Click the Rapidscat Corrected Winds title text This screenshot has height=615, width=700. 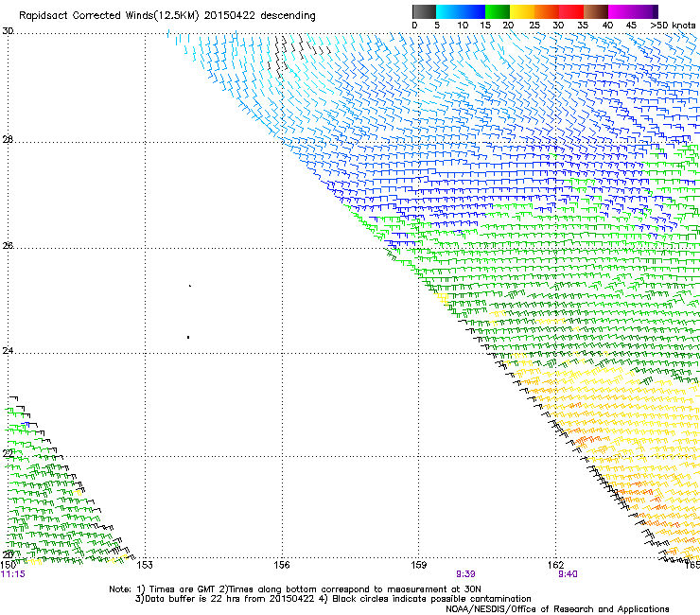point(167,15)
